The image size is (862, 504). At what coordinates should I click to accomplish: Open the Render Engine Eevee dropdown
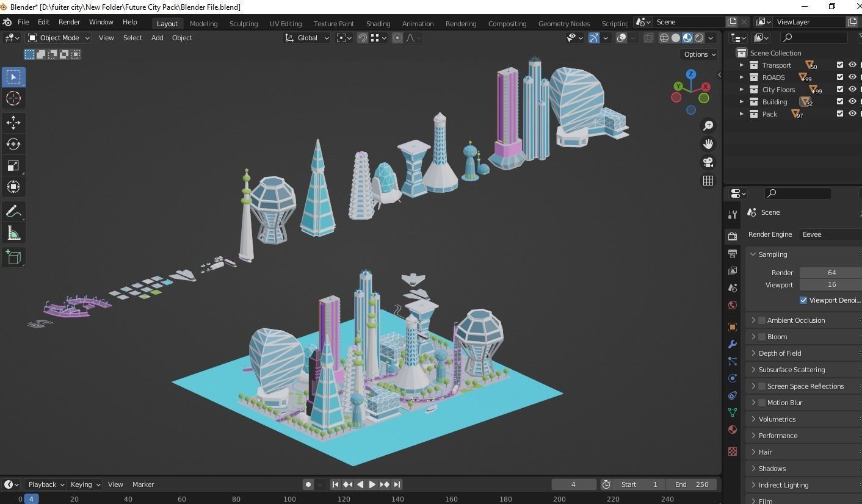tap(830, 234)
